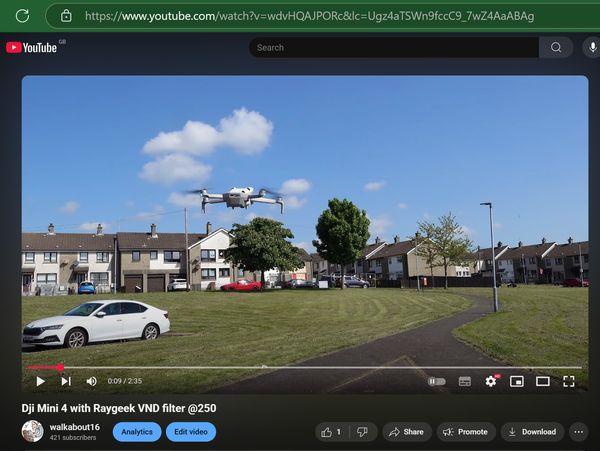The height and width of the screenshot is (451, 600).
Task: Open the walkabout16 channel avatar
Action: [x=32, y=431]
